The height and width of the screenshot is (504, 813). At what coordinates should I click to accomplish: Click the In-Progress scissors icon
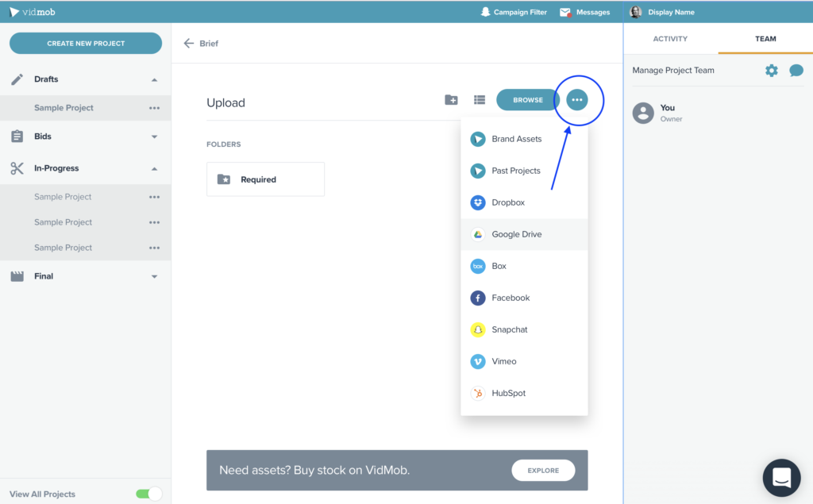[x=17, y=168]
